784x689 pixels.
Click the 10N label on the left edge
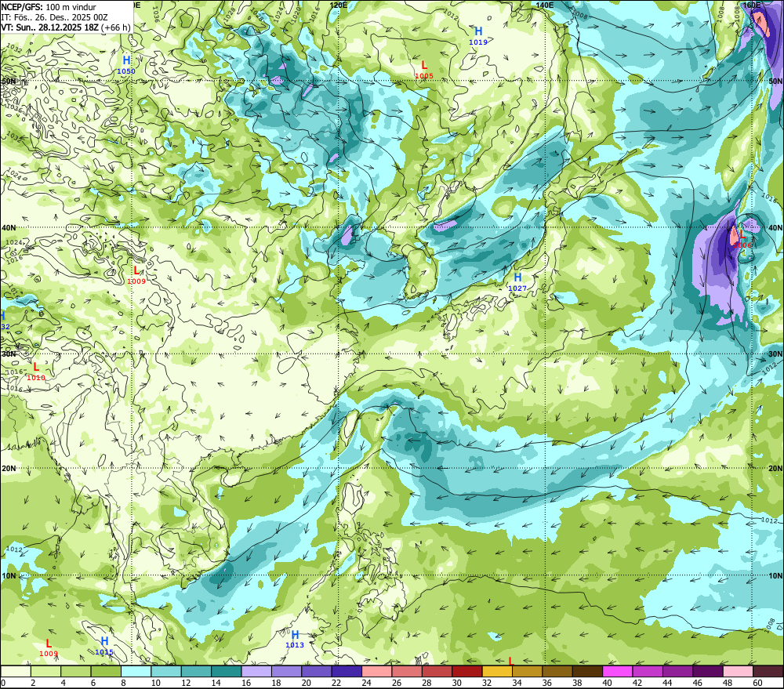point(9,576)
